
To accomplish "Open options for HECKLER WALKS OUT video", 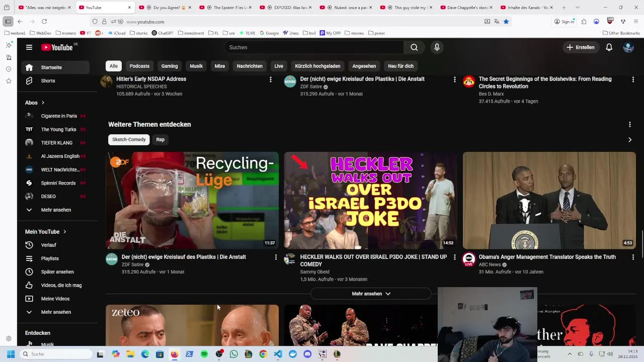I will pyautogui.click(x=454, y=257).
